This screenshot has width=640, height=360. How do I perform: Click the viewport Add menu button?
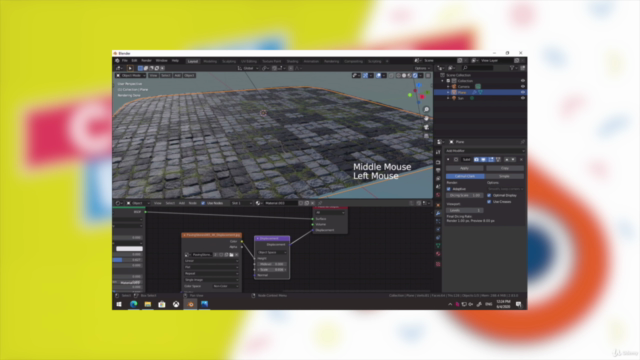click(177, 76)
